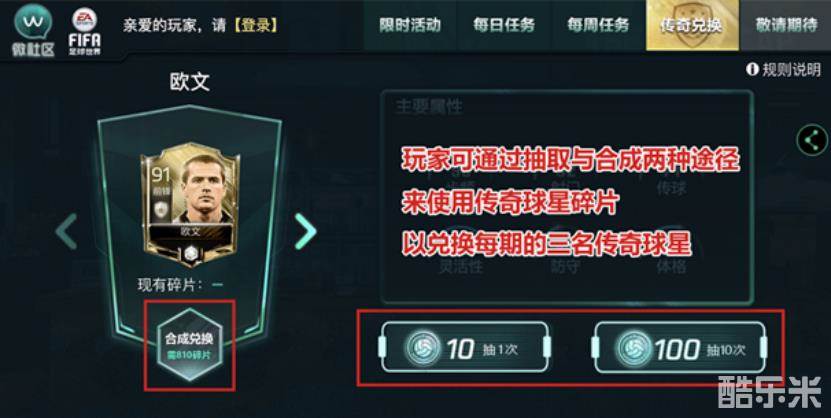The image size is (831, 418).
Task: Tap the green share icon
Action: (812, 140)
